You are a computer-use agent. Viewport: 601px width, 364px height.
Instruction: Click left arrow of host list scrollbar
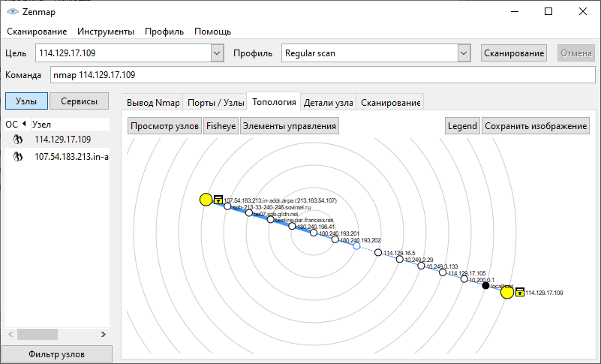tap(11, 335)
